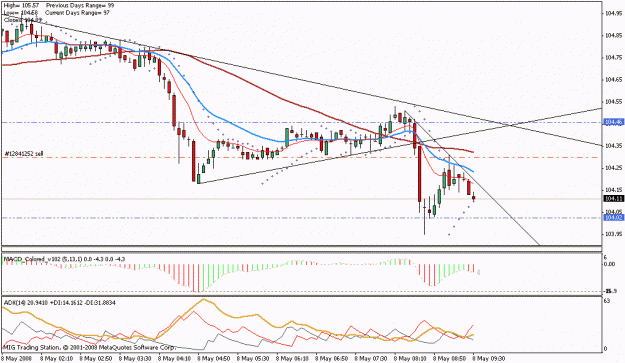Click the '8 May 08:10' time label
Image resolution: width=625 pixels, height=363 pixels.
click(411, 358)
